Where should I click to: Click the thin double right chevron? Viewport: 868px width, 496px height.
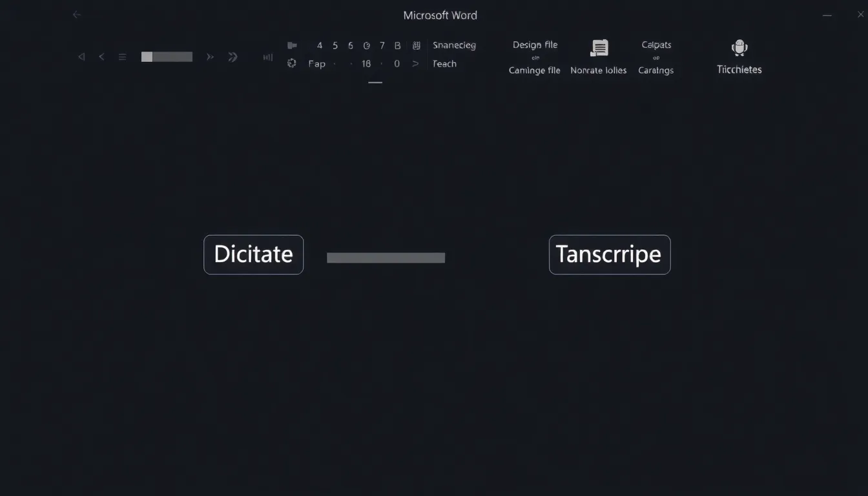coord(210,57)
